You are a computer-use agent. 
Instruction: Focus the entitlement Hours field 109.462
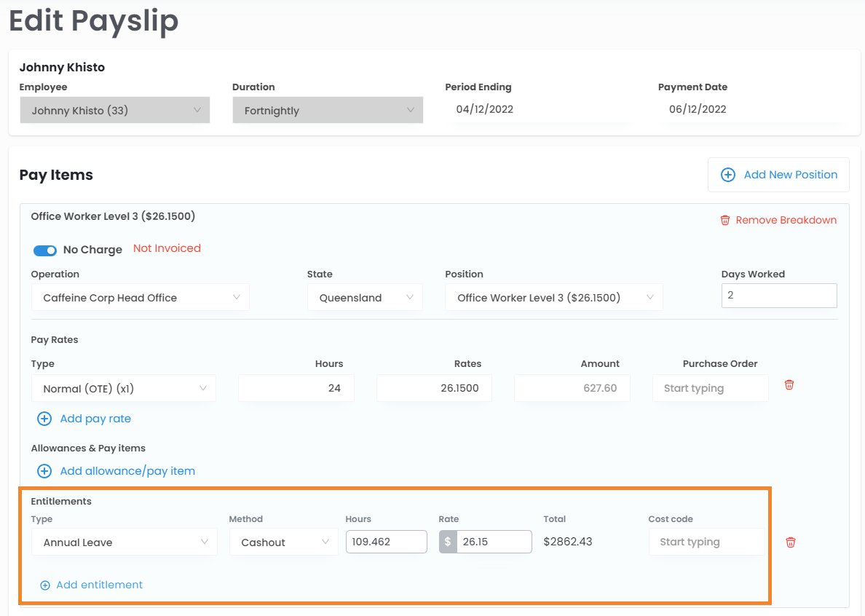(x=386, y=542)
